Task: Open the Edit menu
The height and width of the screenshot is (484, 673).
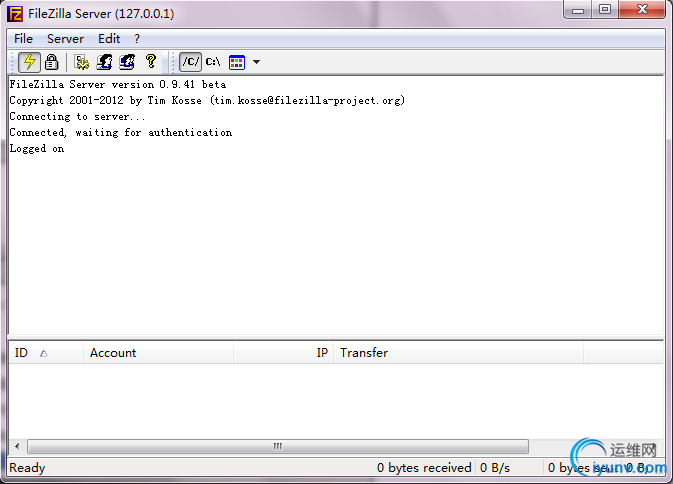Action: click(x=109, y=39)
